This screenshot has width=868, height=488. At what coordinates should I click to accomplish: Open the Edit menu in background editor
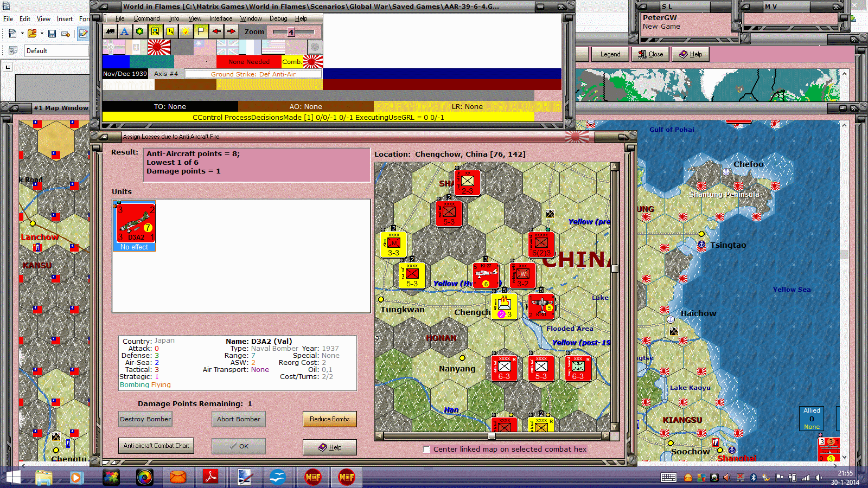25,19
